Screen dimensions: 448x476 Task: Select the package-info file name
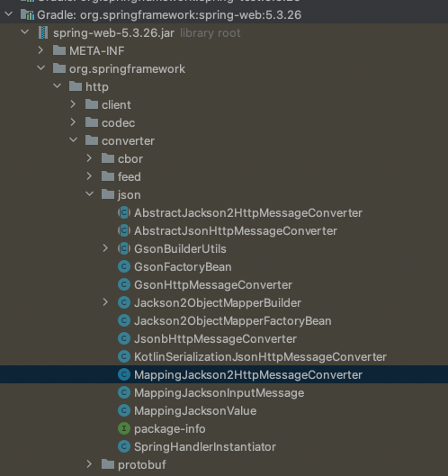point(170,429)
